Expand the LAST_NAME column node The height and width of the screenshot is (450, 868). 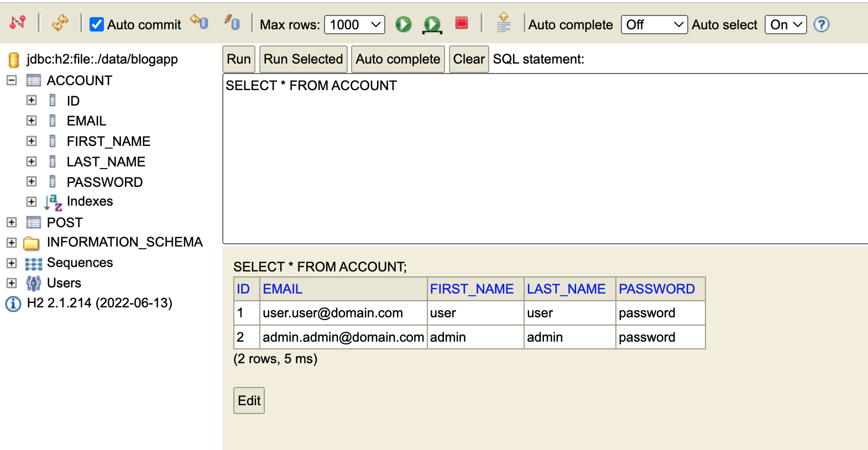point(32,161)
